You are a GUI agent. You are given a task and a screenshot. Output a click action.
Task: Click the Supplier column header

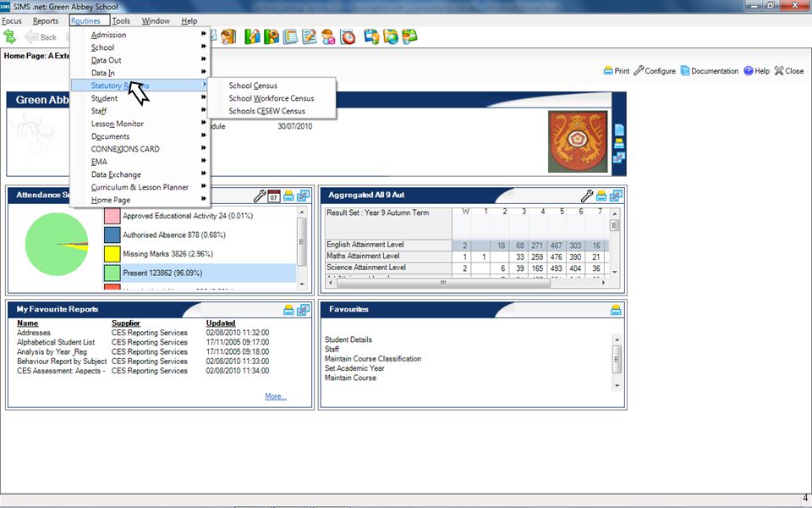tap(126, 323)
